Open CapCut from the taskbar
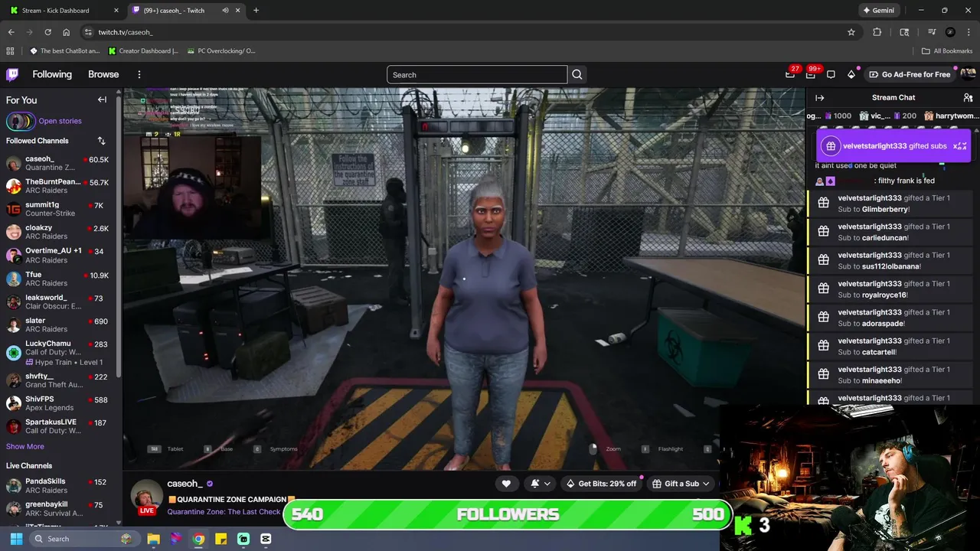This screenshot has width=980, height=551. [x=266, y=539]
